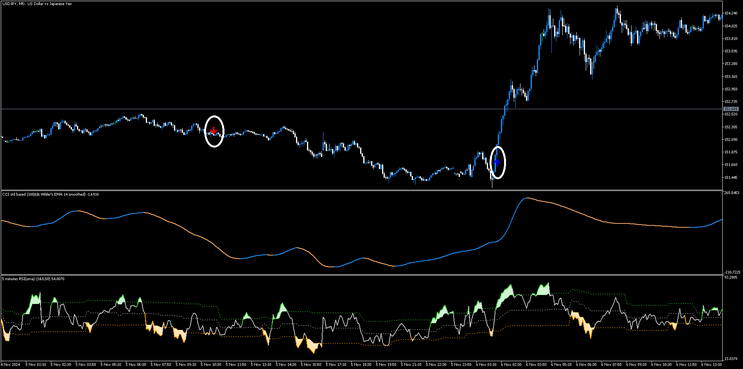Click the red sell arrow signal
The height and width of the screenshot is (369, 743).
coord(214,130)
